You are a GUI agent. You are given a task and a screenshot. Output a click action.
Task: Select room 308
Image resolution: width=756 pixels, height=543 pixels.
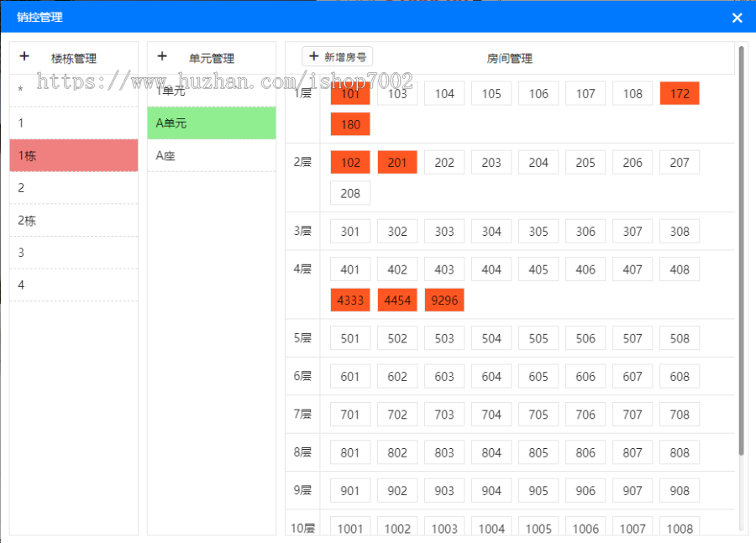pyautogui.click(x=680, y=232)
